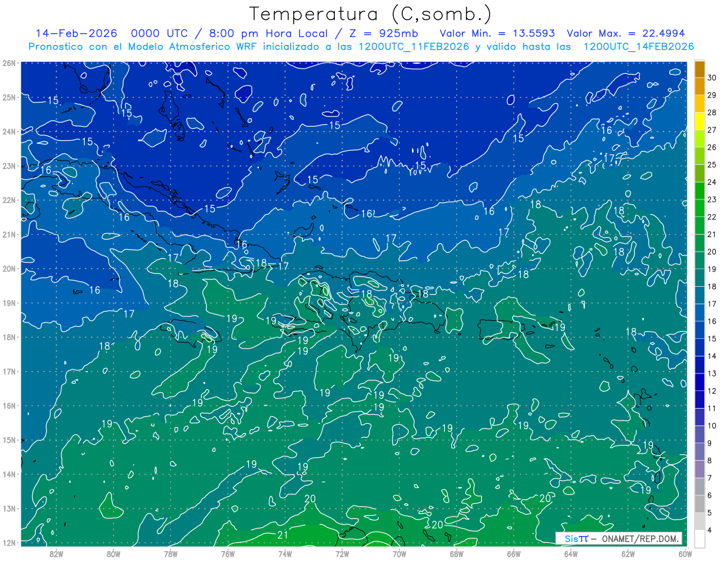The image size is (728, 562).
Task: Click color scale label "30"
Action: click(712, 78)
